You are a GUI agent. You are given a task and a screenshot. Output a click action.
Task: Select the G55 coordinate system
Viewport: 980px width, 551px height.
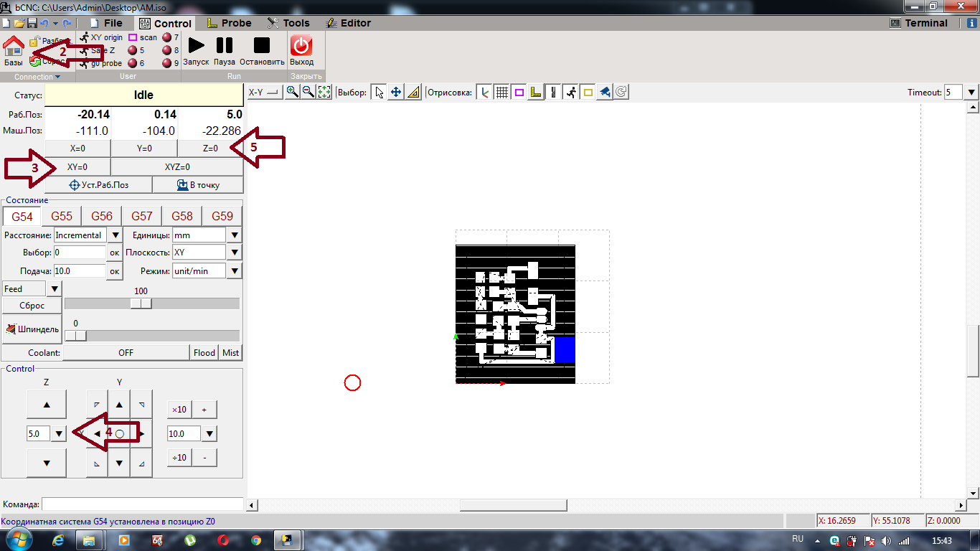62,216
